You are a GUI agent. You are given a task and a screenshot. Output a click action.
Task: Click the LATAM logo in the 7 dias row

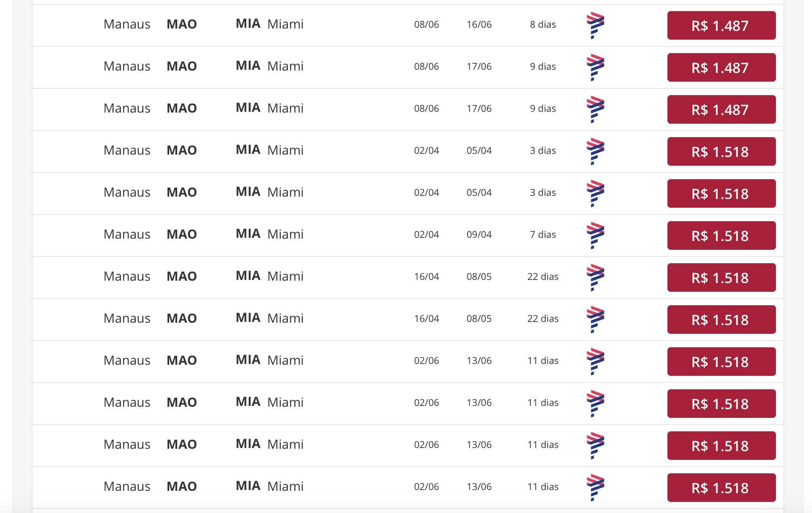[595, 235]
